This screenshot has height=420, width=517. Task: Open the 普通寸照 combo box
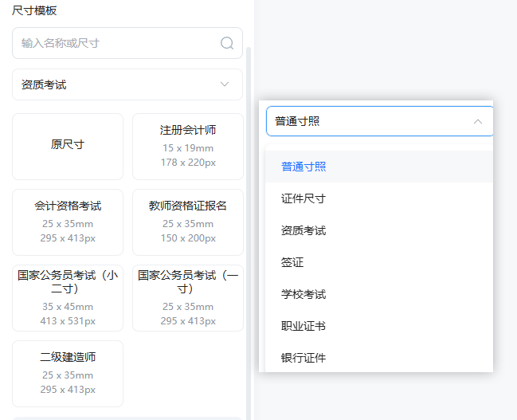(x=379, y=121)
